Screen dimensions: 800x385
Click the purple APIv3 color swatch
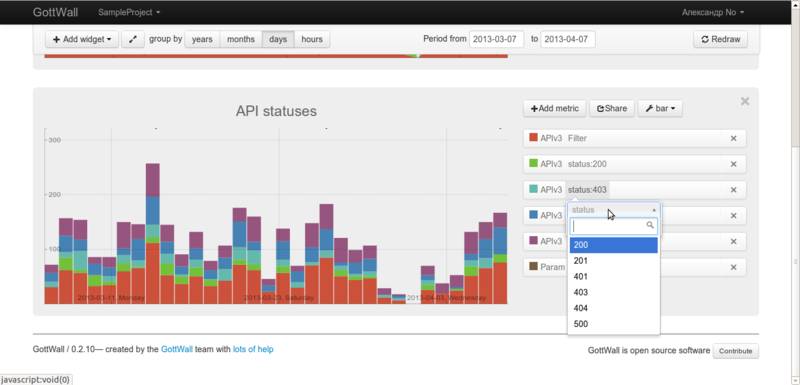pyautogui.click(x=534, y=241)
